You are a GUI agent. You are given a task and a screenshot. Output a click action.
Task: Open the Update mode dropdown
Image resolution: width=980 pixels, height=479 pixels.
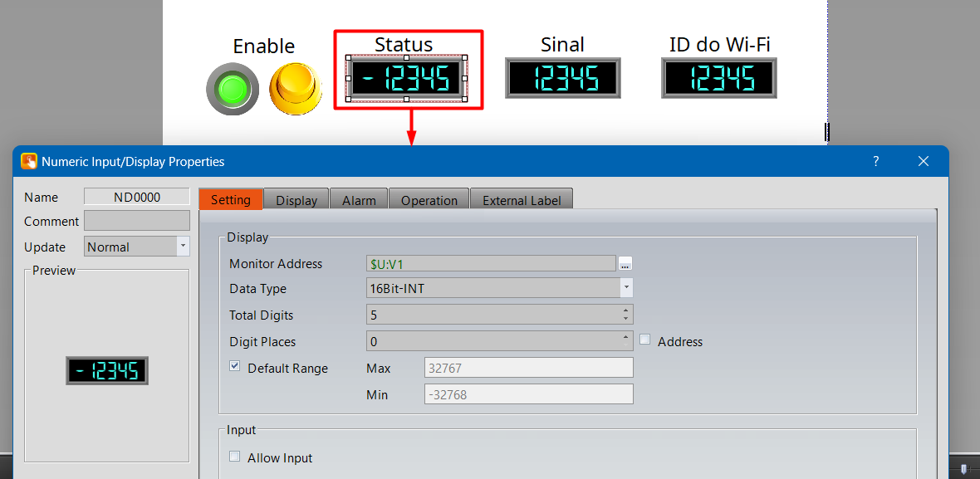(x=183, y=247)
